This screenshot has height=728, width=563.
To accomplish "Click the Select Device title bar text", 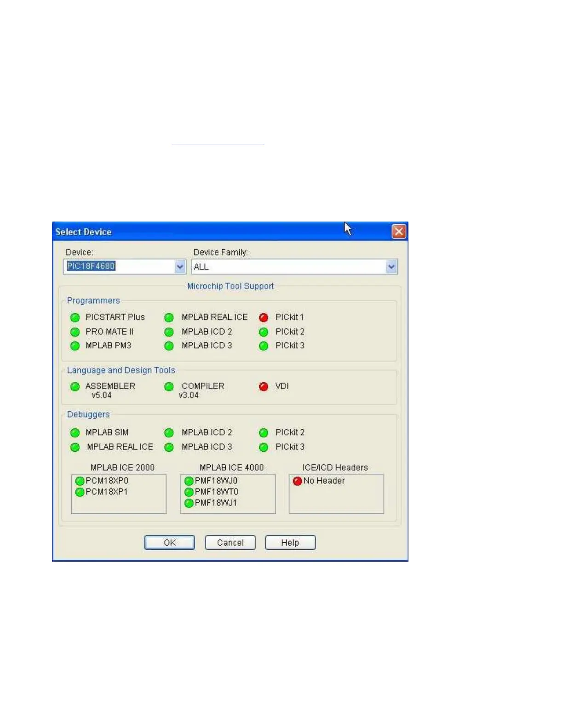I will tap(84, 232).
